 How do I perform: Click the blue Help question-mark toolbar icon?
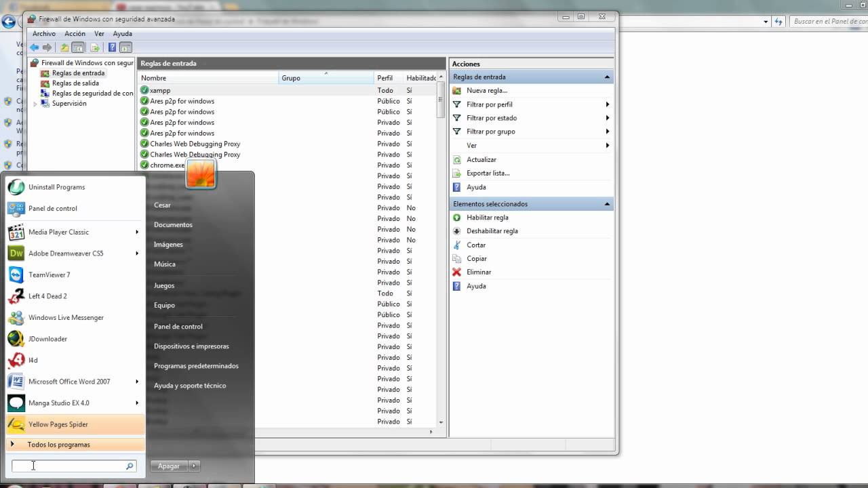[113, 47]
